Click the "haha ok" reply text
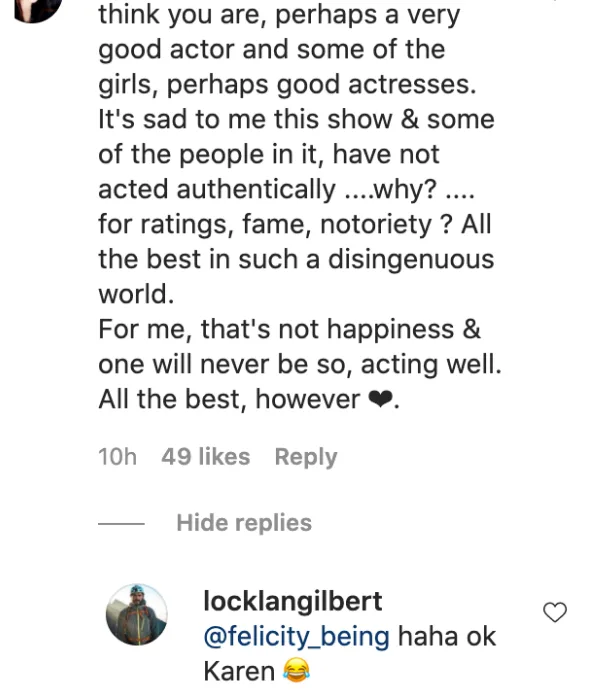This screenshot has height=700, width=615. click(447, 636)
